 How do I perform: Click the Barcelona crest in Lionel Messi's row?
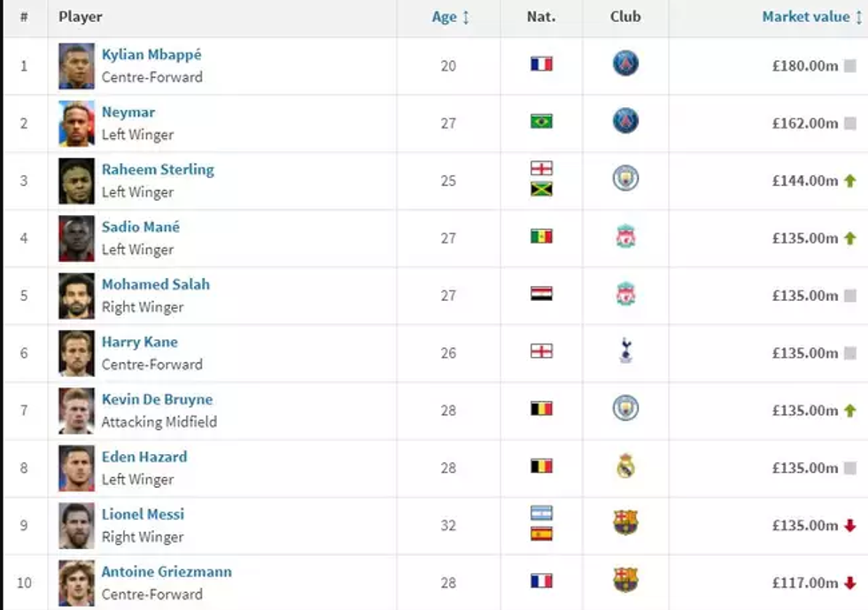[x=625, y=523]
